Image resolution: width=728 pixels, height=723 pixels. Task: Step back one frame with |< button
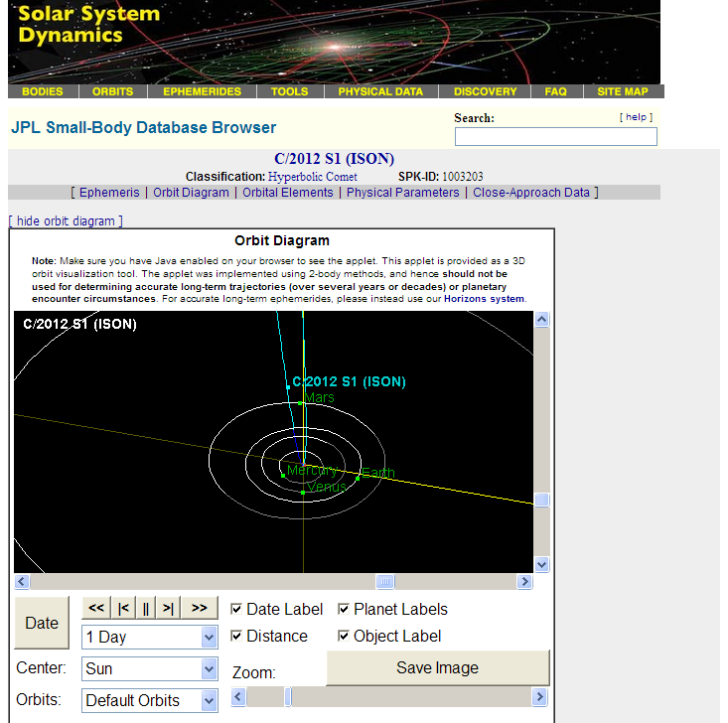pyautogui.click(x=122, y=608)
